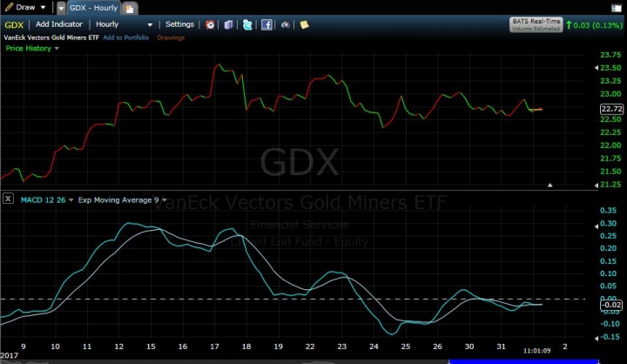The image size is (627, 364).
Task: Click the axis arrow beside 23.50
Action: tap(597, 68)
